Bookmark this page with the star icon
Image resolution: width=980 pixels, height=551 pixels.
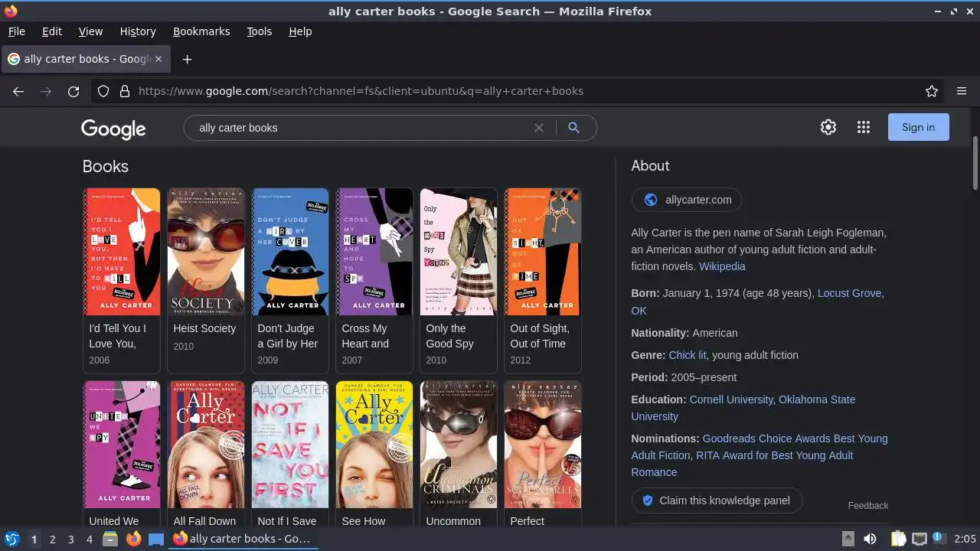[932, 91]
